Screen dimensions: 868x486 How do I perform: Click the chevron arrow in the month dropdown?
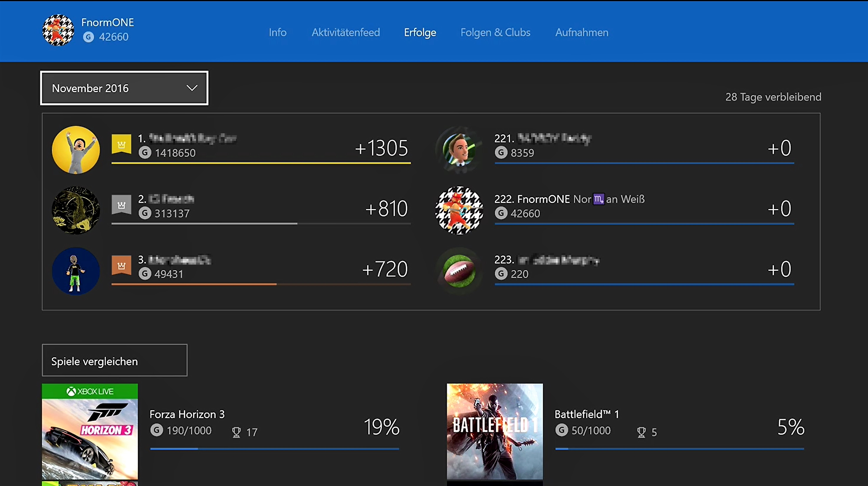192,88
